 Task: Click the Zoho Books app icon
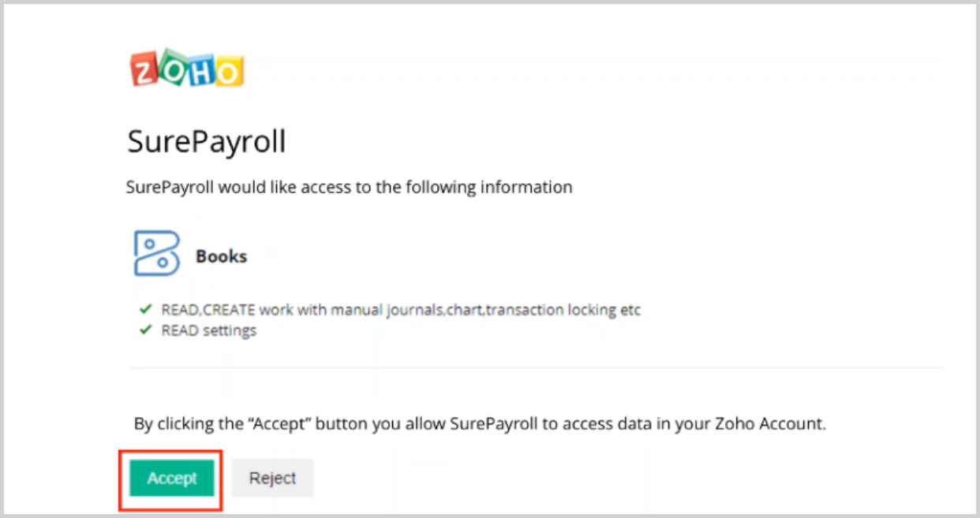click(x=156, y=254)
